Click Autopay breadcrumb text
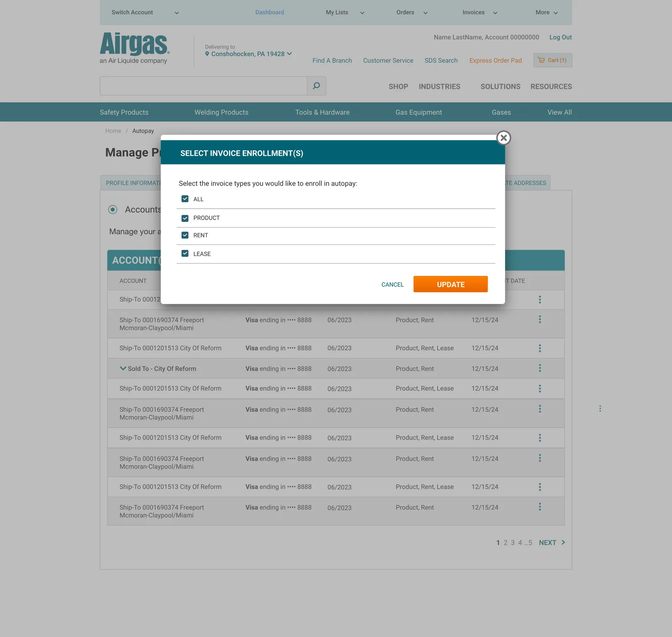 [x=143, y=131]
